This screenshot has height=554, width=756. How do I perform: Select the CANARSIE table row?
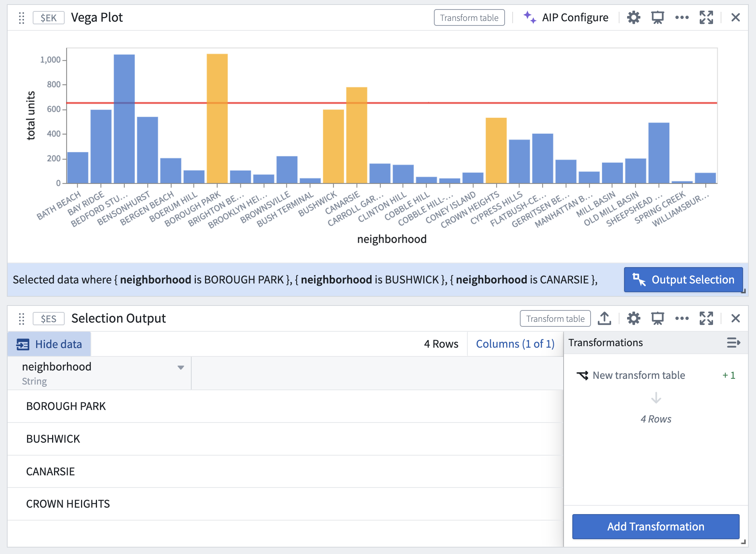point(284,472)
